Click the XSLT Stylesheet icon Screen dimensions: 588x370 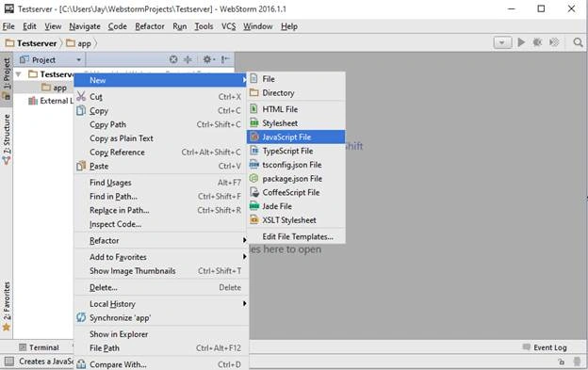click(254, 220)
